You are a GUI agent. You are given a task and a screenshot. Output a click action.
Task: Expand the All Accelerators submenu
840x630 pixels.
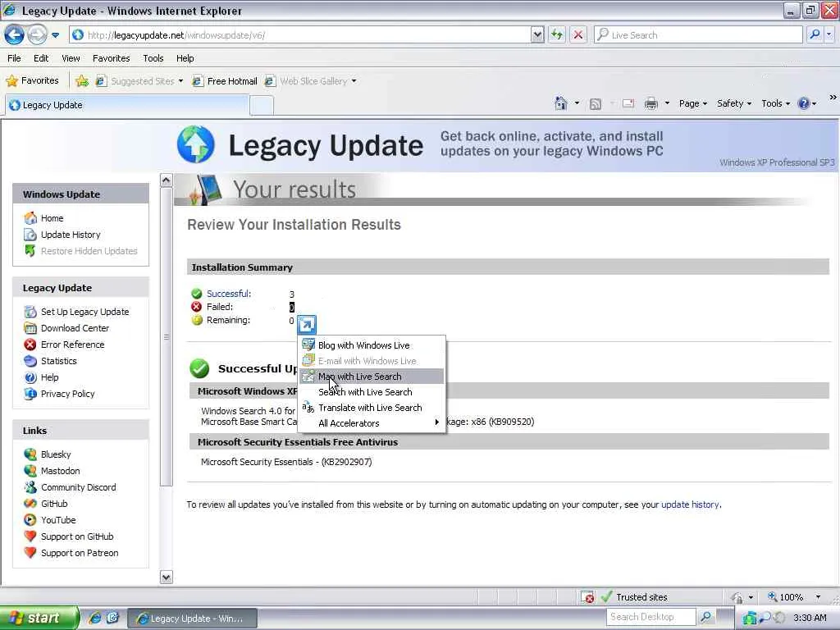coord(371,423)
